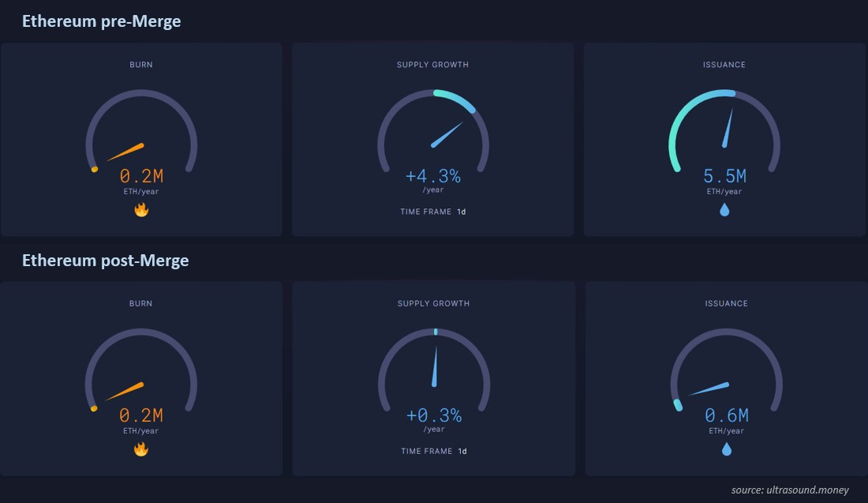The width and height of the screenshot is (868, 503).
Task: Click the flame icon in post-Merge Burn card
Action: click(141, 449)
